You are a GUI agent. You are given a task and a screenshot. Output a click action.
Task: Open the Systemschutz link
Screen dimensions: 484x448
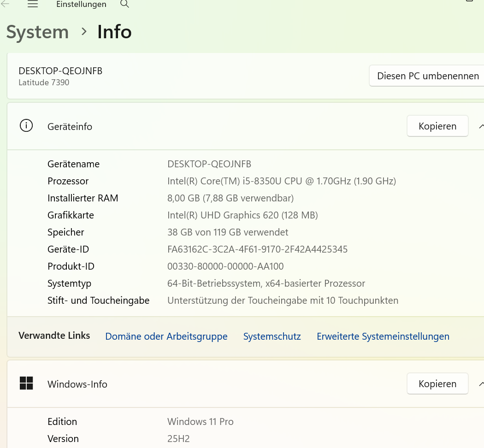(272, 336)
